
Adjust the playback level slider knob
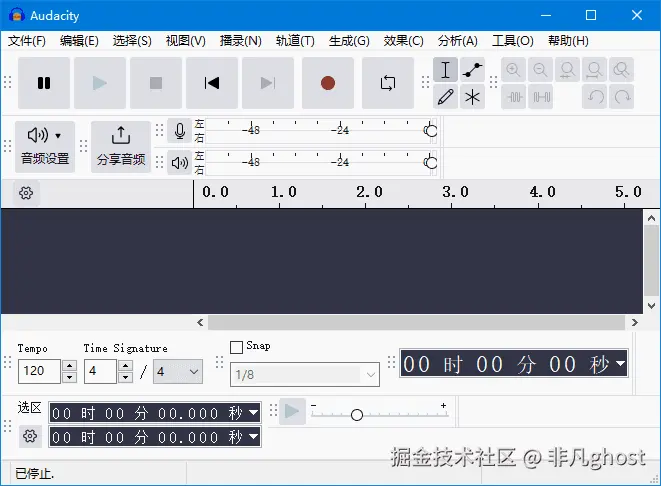pyautogui.click(x=430, y=163)
